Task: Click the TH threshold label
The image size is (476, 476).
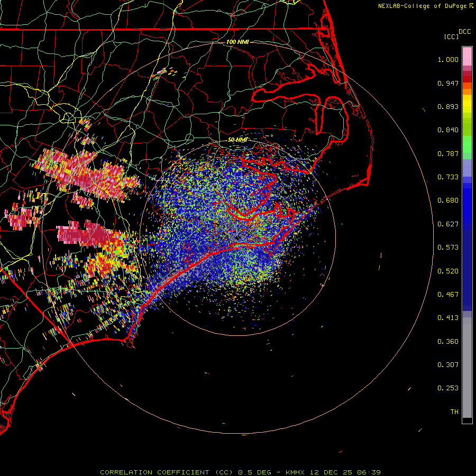Action: pyautogui.click(x=454, y=412)
